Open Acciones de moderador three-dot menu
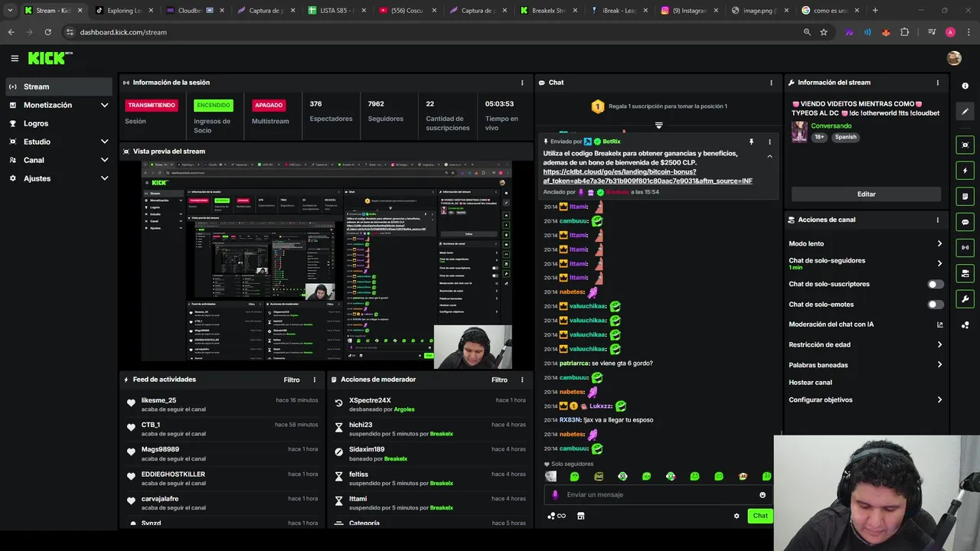The height and width of the screenshot is (551, 980). tap(522, 380)
